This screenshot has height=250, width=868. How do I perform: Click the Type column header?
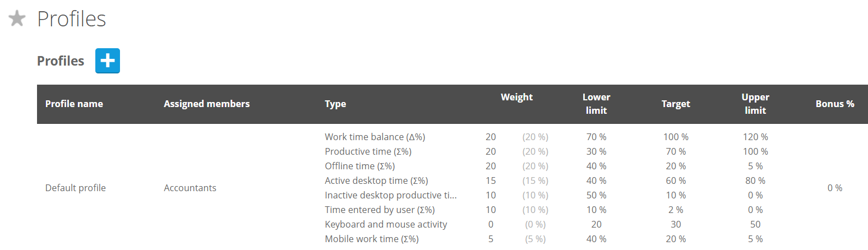[x=335, y=104]
